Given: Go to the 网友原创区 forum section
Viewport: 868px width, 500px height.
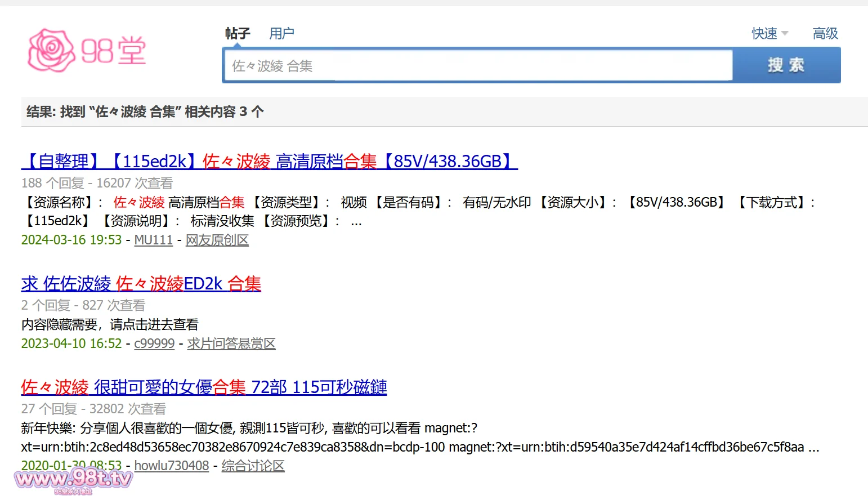Looking at the screenshot, I should click(x=217, y=240).
